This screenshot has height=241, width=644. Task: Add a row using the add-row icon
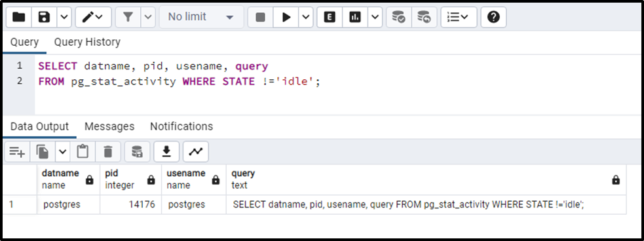tap(17, 152)
